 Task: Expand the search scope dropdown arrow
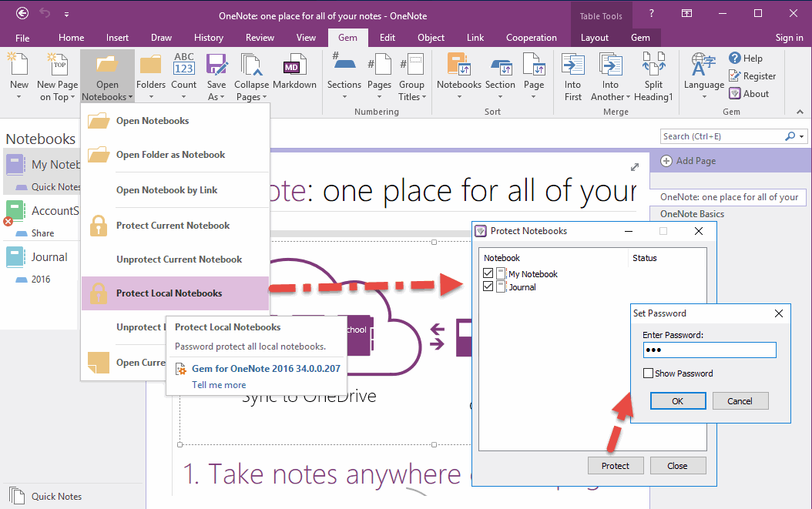(802, 137)
